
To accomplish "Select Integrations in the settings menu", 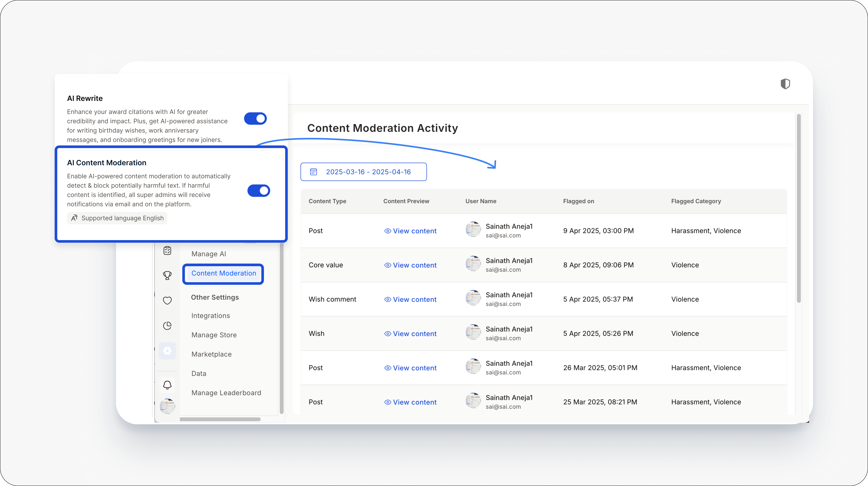I will [x=211, y=316].
